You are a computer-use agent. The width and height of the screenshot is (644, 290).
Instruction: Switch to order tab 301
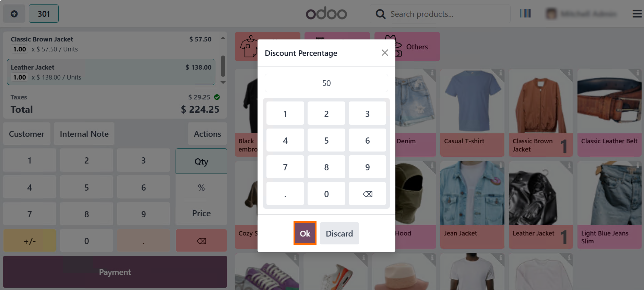coord(44,14)
